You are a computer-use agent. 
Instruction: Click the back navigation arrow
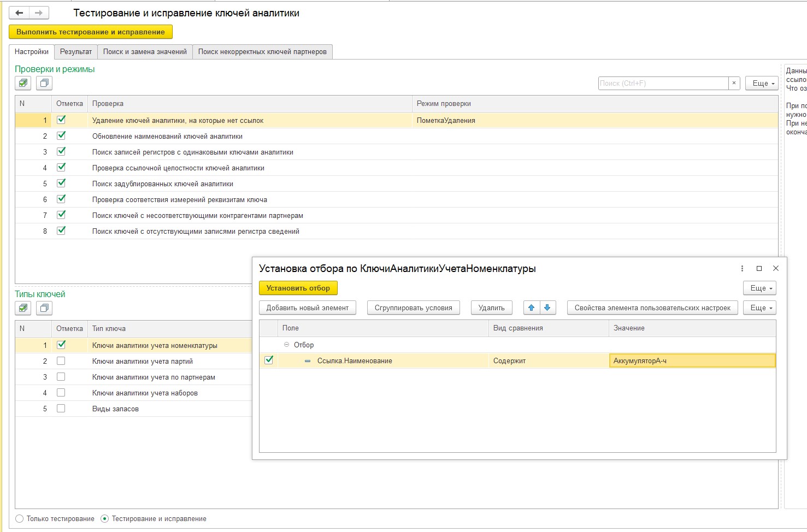tap(19, 13)
